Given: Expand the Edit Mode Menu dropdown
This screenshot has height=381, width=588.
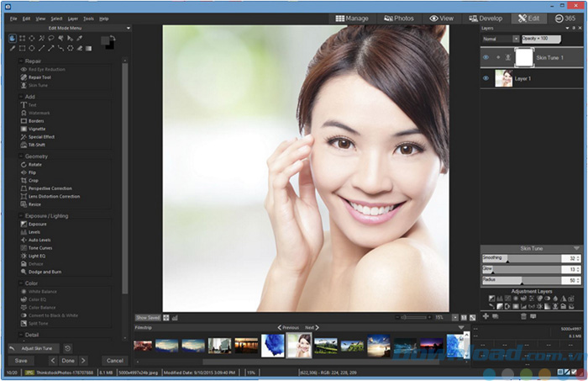Looking at the screenshot, I should coord(128,28).
